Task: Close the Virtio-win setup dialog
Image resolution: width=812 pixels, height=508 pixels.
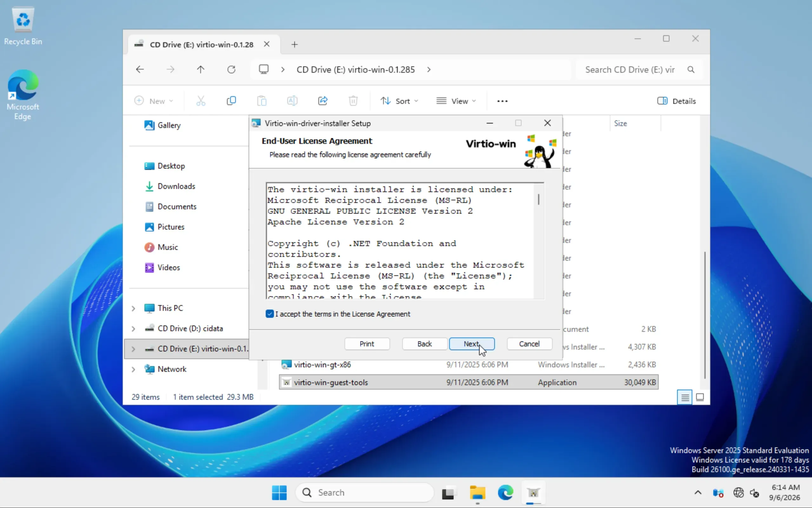Action: [x=547, y=123]
